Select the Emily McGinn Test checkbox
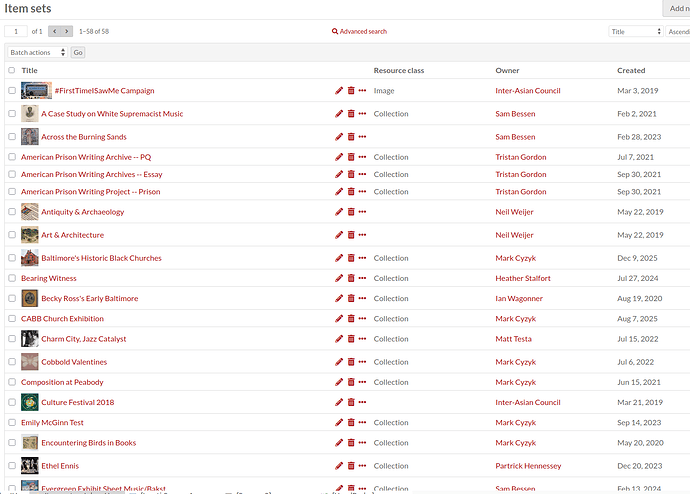 [12, 423]
